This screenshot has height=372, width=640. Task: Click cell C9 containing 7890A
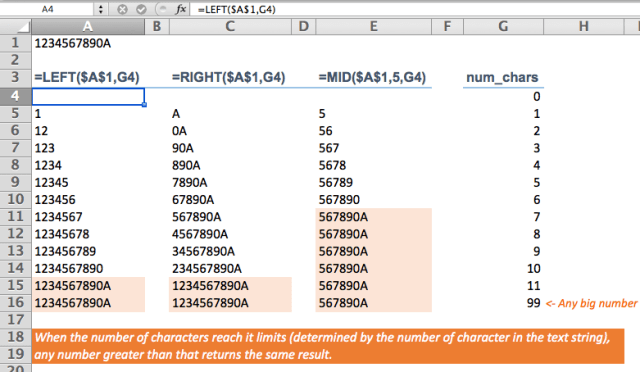231,182
